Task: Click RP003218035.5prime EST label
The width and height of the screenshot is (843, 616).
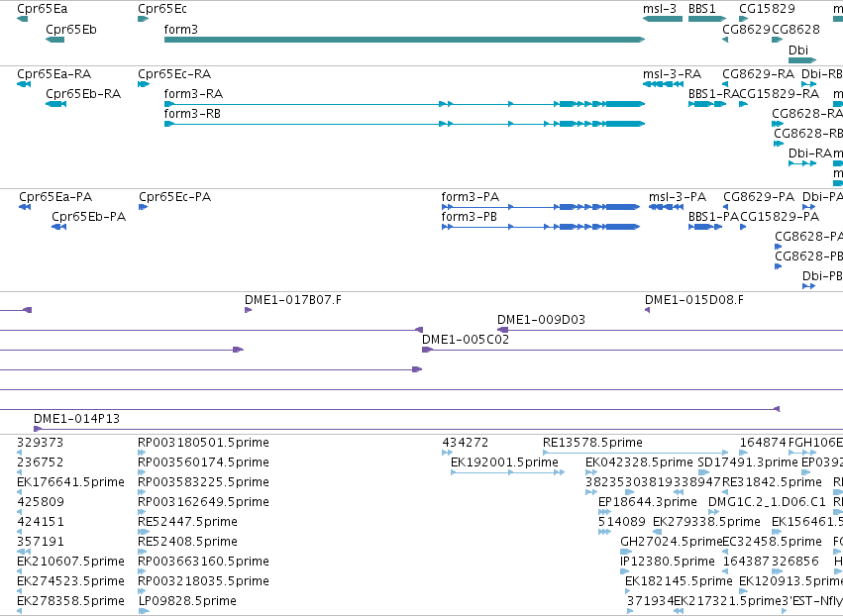Action: 204,582
